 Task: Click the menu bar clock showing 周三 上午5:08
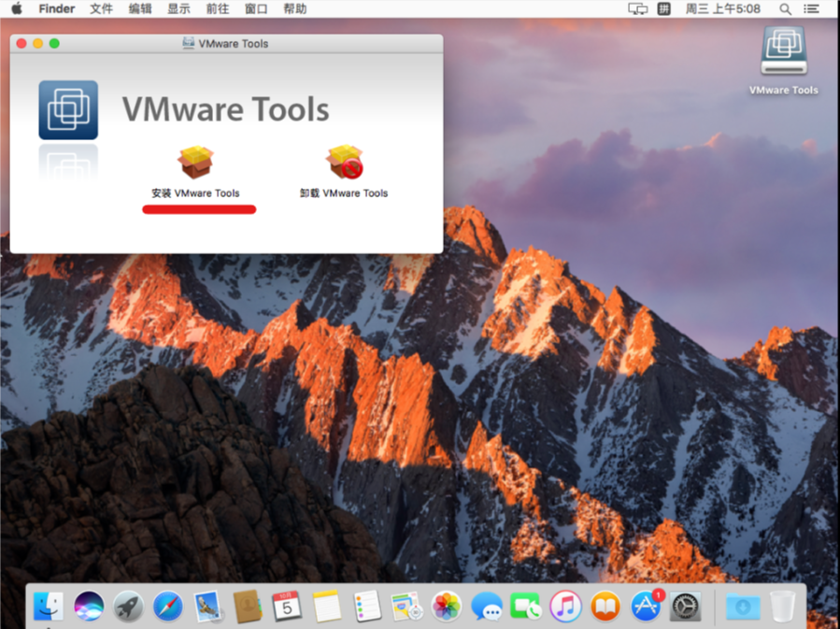(723, 9)
